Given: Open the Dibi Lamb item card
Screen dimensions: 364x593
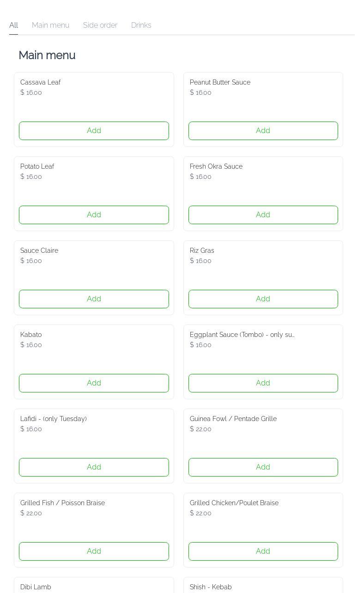Looking at the screenshot, I should pos(94,586).
